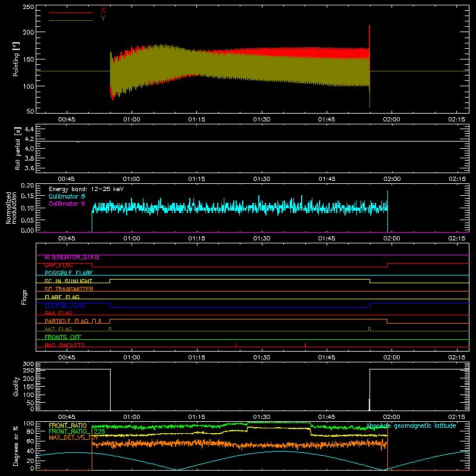Click the 01:15 label under Pointing plot
Viewport: 476px width, 476px height.
coord(196,120)
